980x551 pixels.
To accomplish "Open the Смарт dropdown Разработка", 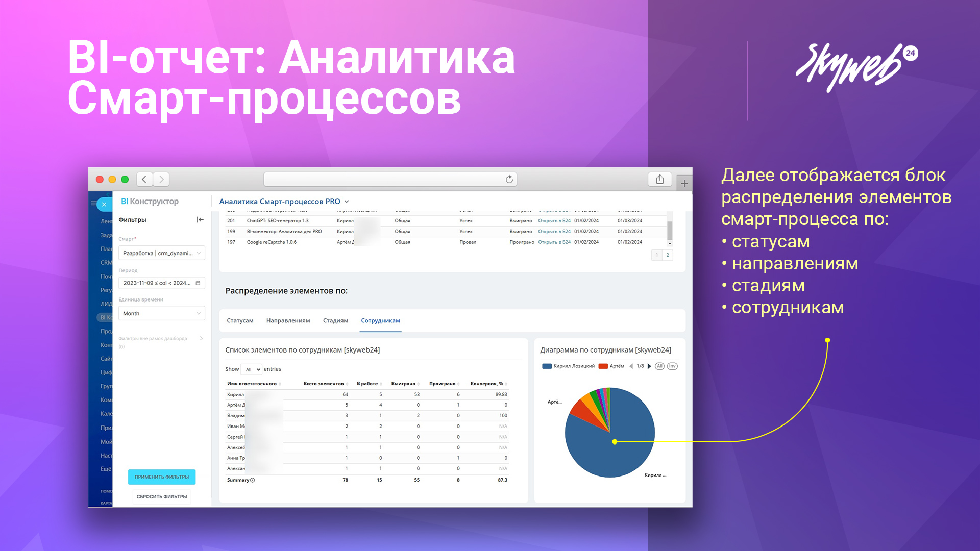I will pos(161,253).
